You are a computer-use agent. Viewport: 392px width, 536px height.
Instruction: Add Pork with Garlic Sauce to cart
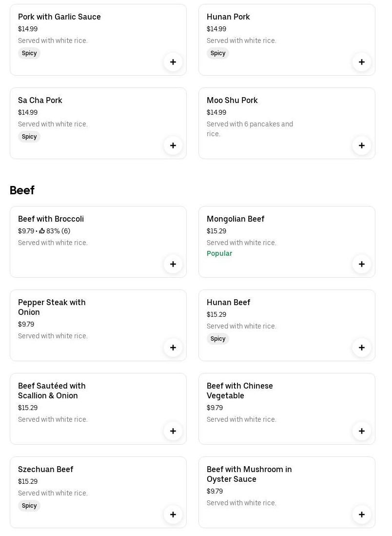coord(173,62)
